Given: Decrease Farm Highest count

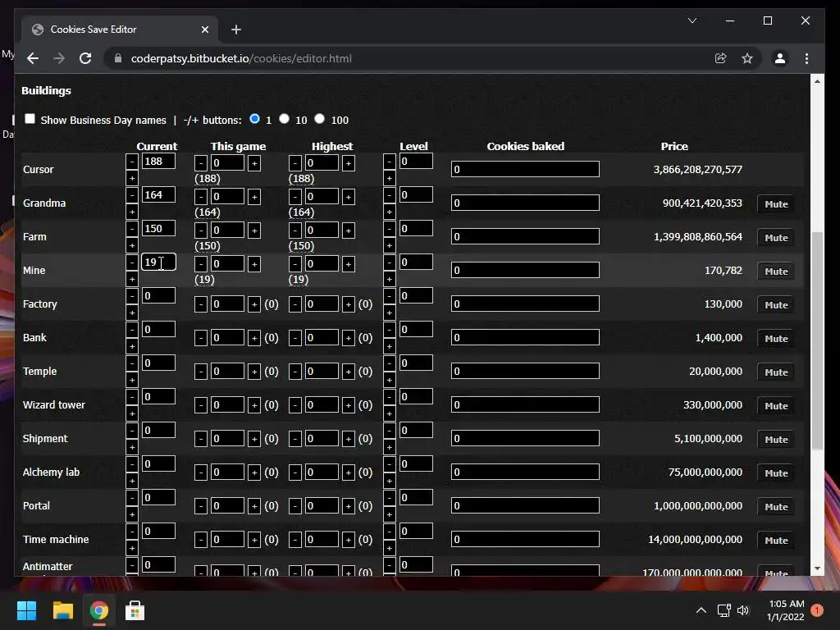Looking at the screenshot, I should point(295,231).
